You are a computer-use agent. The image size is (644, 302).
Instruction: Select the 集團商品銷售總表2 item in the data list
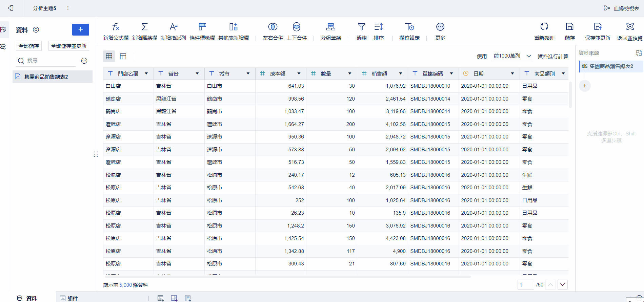53,77
